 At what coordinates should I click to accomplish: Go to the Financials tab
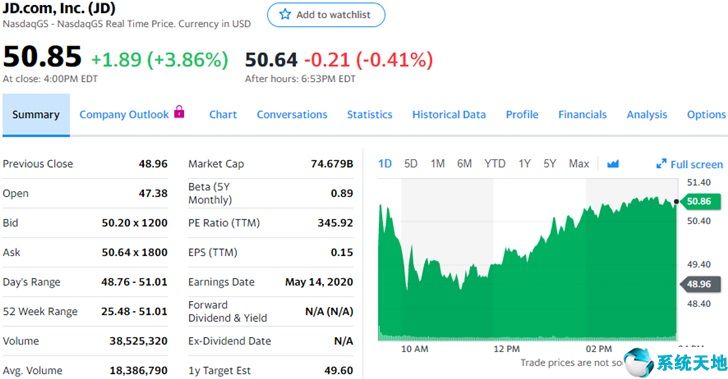tap(582, 115)
